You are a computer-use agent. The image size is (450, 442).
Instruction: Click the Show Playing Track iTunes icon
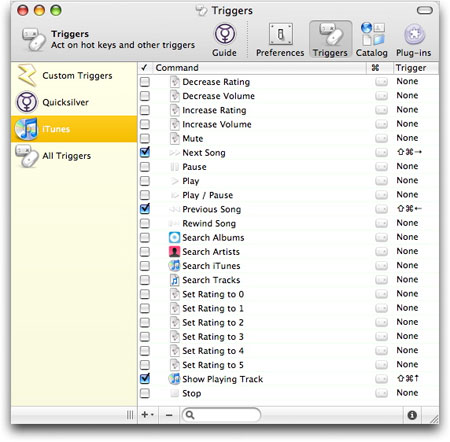click(174, 379)
